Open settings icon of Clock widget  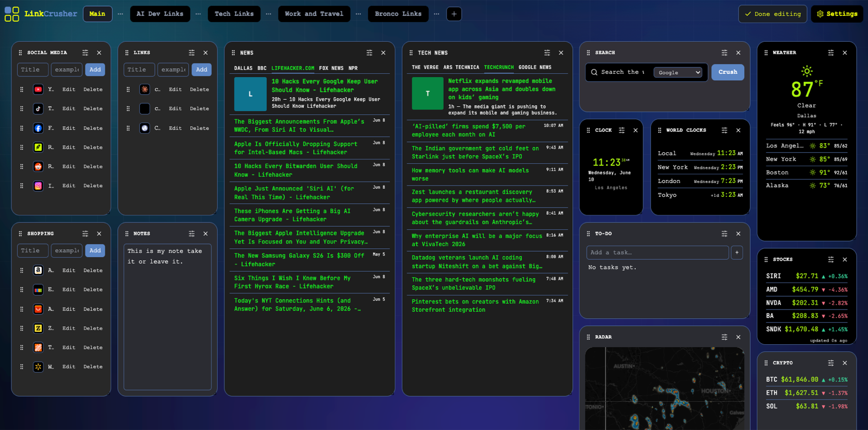pyautogui.click(x=622, y=130)
